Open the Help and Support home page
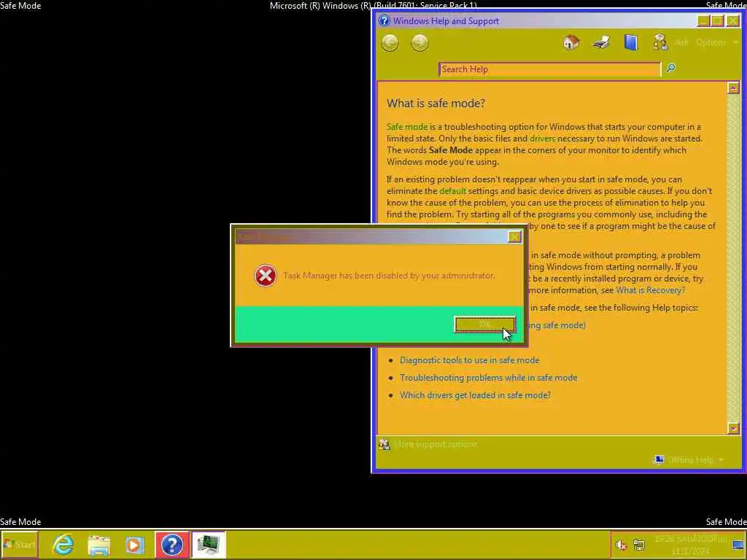 pos(570,42)
